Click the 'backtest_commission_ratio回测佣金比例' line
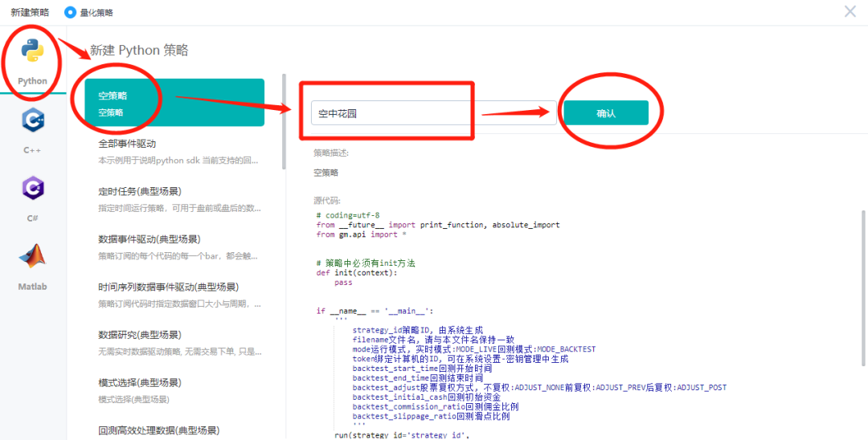Viewport: 868px width, 440px height. pyautogui.click(x=436, y=406)
